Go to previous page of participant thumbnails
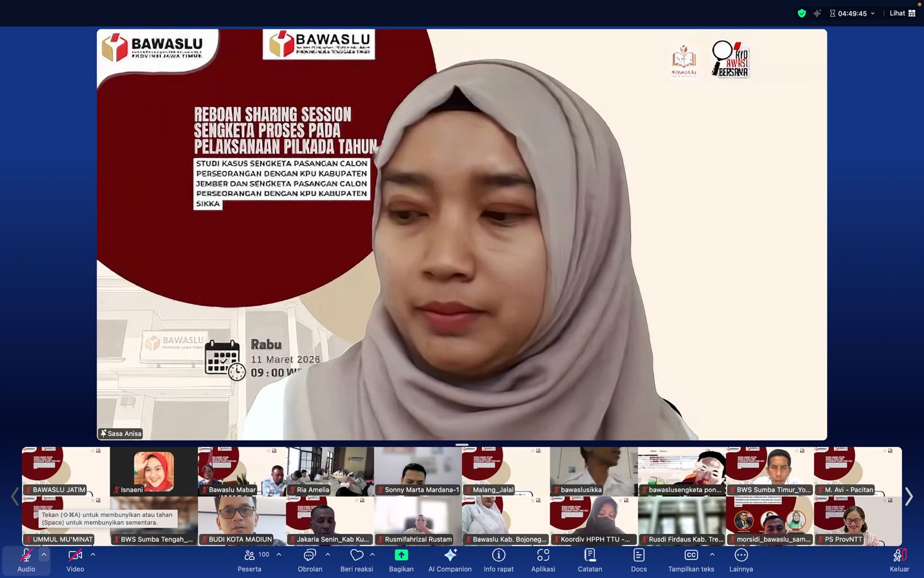 pos(15,496)
